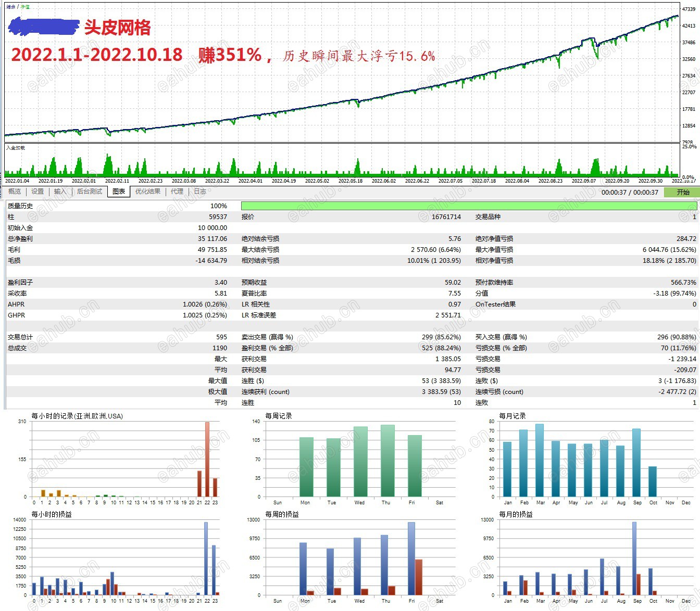The width and height of the screenshot is (700, 611).
Task: Click the 盈利因子 value 3.40
Action: 221,283
